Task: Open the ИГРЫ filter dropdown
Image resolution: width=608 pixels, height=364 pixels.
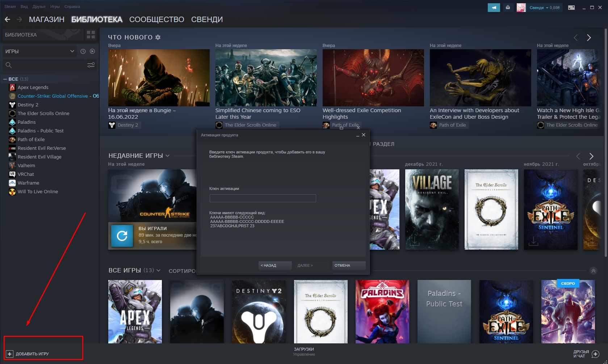Action: (x=40, y=51)
